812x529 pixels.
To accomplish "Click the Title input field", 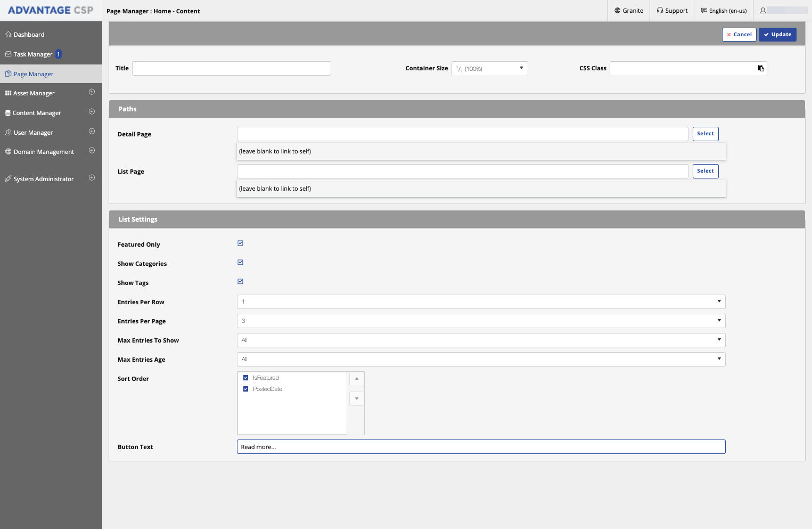I will pyautogui.click(x=232, y=68).
